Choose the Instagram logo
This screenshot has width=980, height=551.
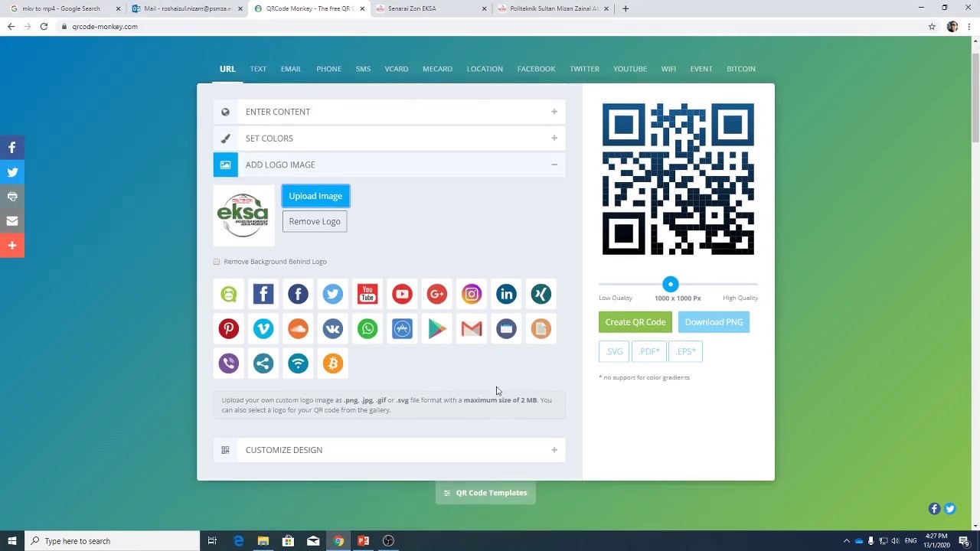coord(472,294)
